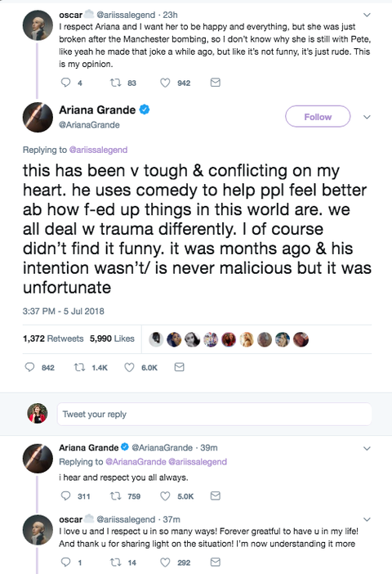
Task: View the 1,372 Retweets list
Action: tap(53, 339)
